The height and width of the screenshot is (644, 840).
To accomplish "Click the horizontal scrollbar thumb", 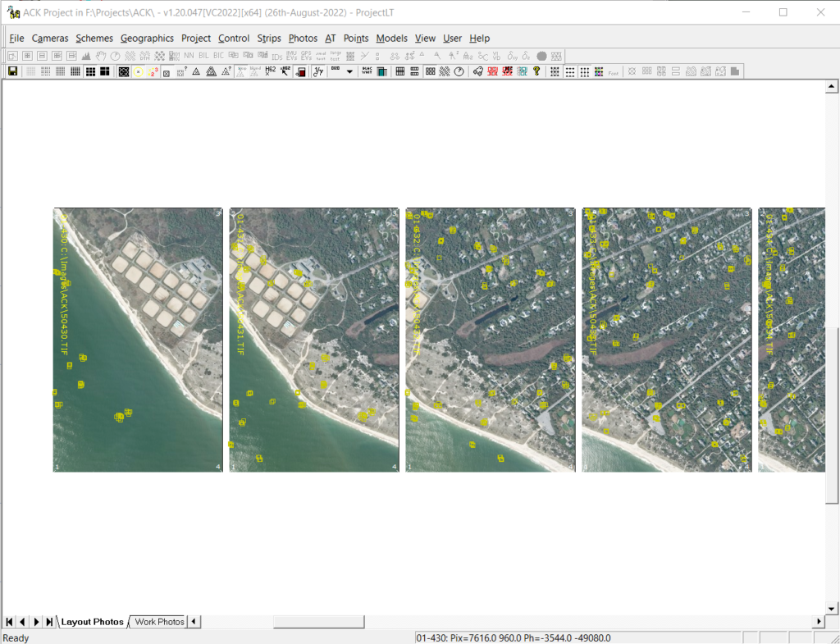I will point(319,622).
